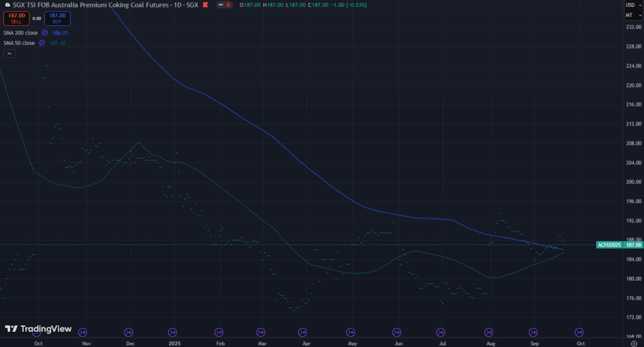
Task: Click the red SELL 187.00 button
Action: (x=16, y=18)
